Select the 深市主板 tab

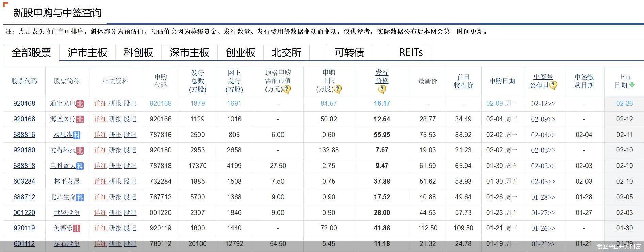(x=189, y=52)
